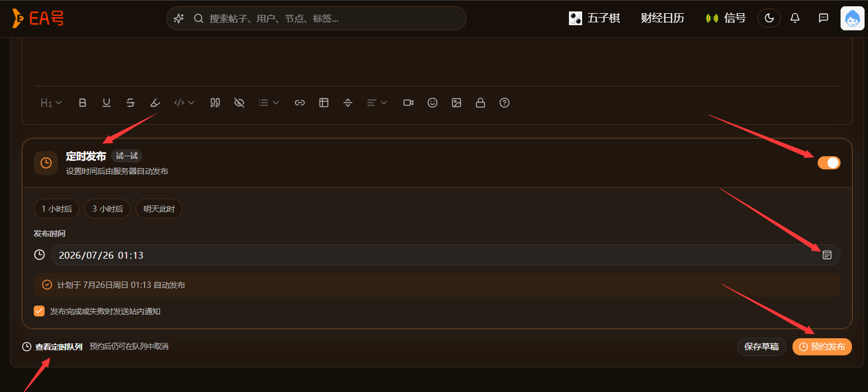Insert a hyperlink
Screen dimensions: 868x392
click(x=300, y=103)
